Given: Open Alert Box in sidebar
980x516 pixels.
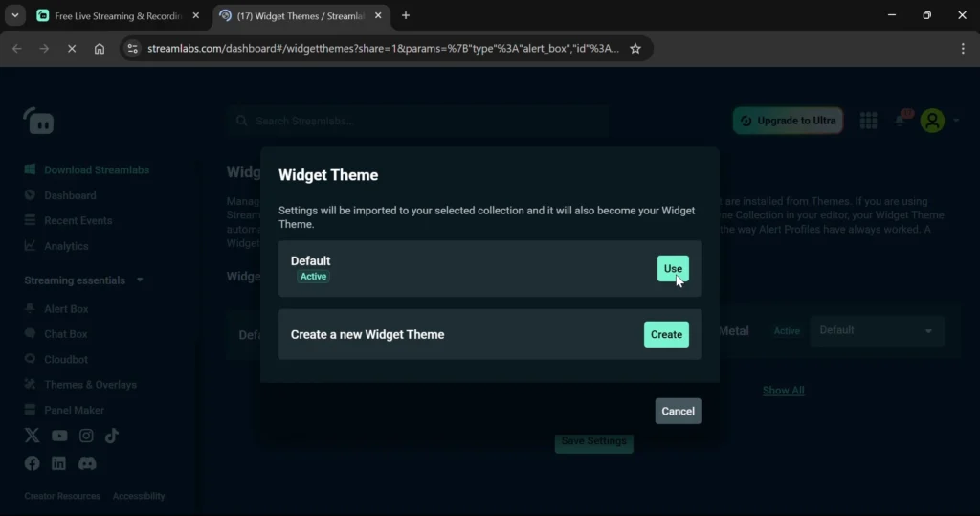Looking at the screenshot, I should pos(66,309).
